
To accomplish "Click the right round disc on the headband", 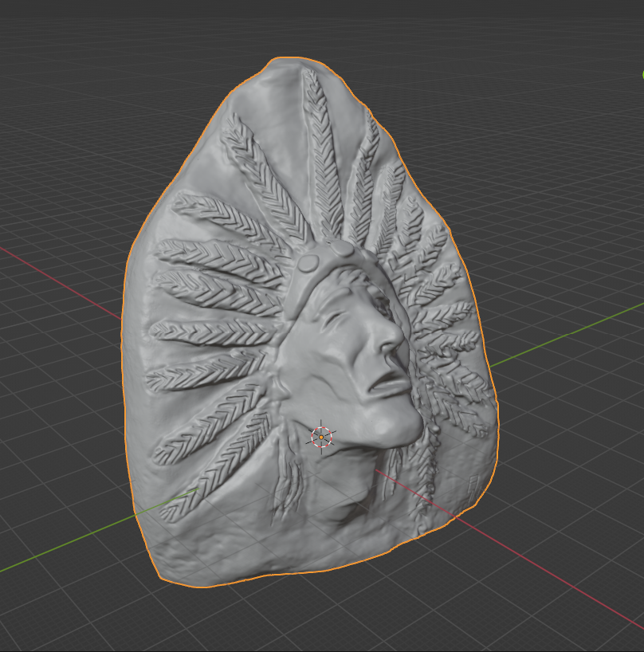I will point(342,249).
